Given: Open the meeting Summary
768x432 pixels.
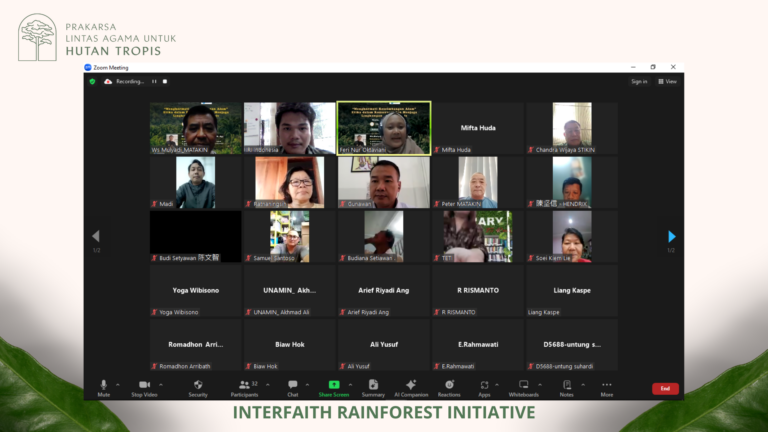Looking at the screenshot, I should 373,386.
